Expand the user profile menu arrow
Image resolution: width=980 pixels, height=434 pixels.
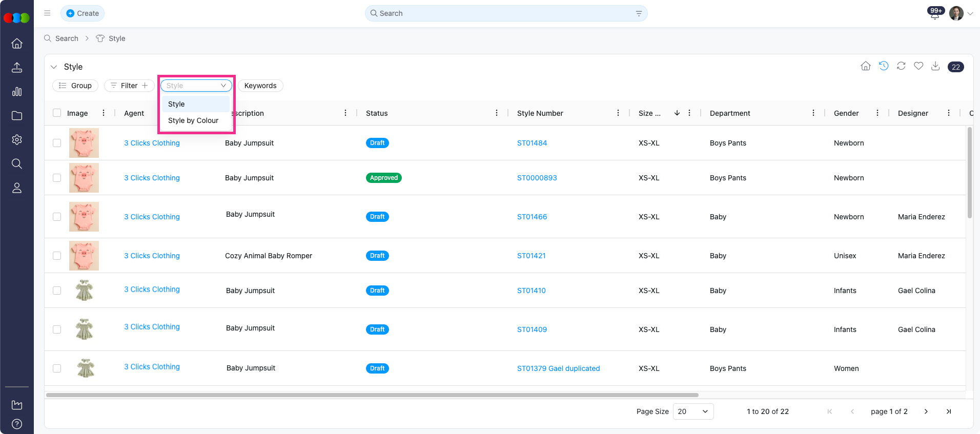coord(970,14)
